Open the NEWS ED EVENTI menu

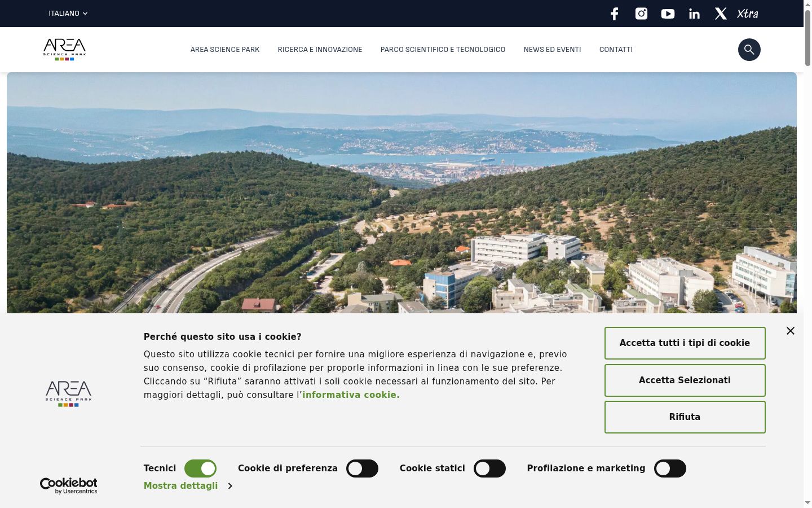point(552,50)
